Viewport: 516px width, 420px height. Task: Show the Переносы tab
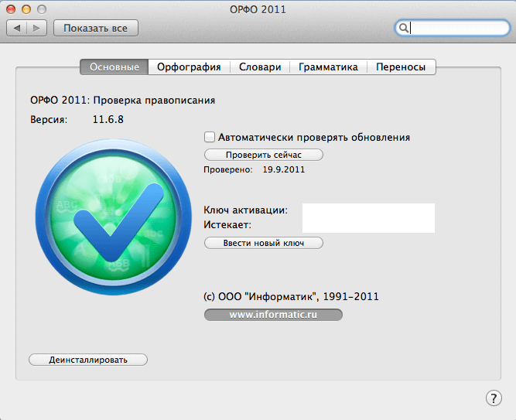pos(401,67)
